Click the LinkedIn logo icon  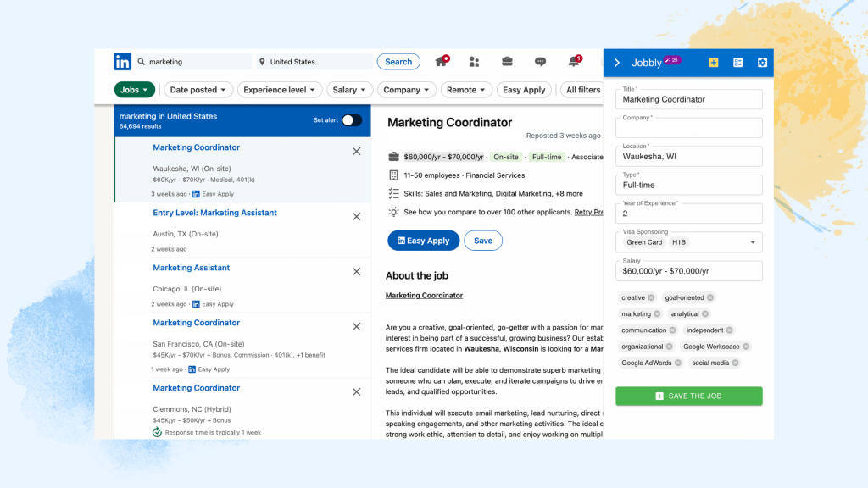[121, 61]
